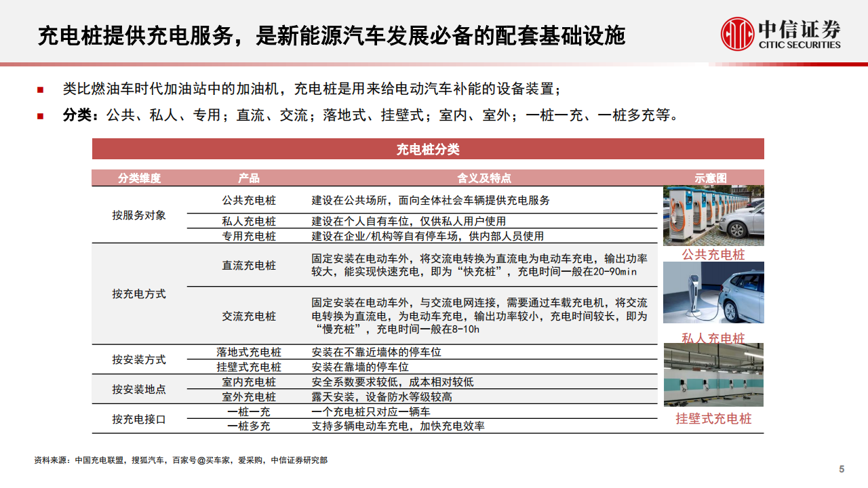
Task: Click description 露天安装，设备防水等级较高
Action: click(382, 397)
